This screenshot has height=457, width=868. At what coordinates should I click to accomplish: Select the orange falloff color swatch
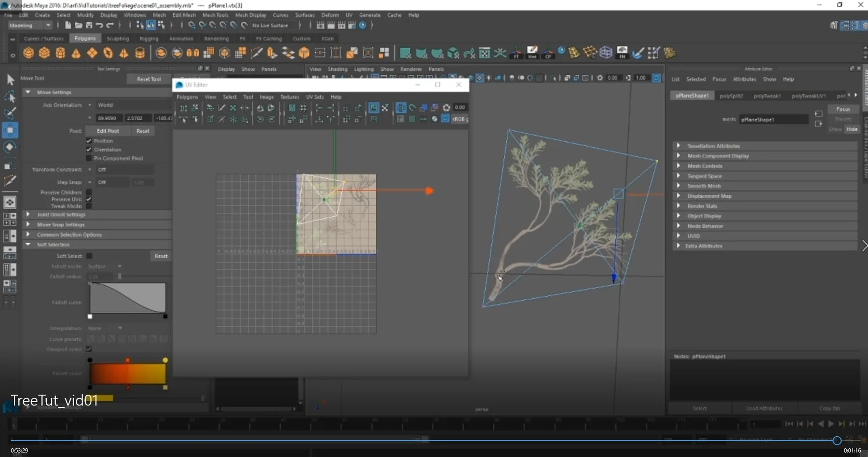128,360
